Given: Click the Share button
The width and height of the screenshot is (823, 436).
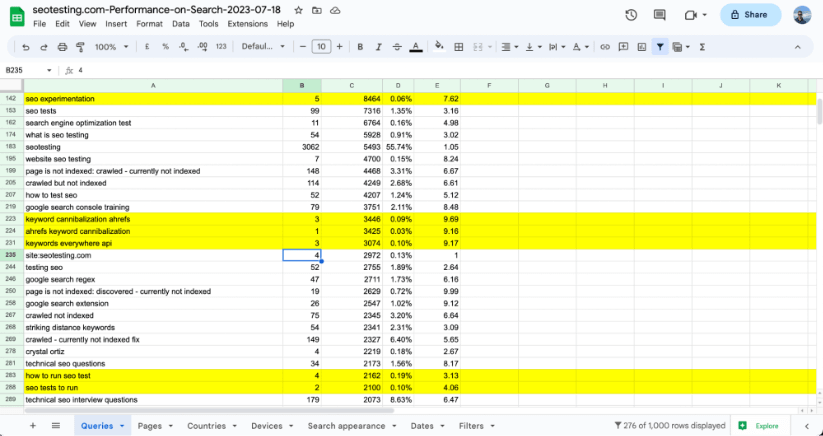Looking at the screenshot, I should tap(751, 15).
